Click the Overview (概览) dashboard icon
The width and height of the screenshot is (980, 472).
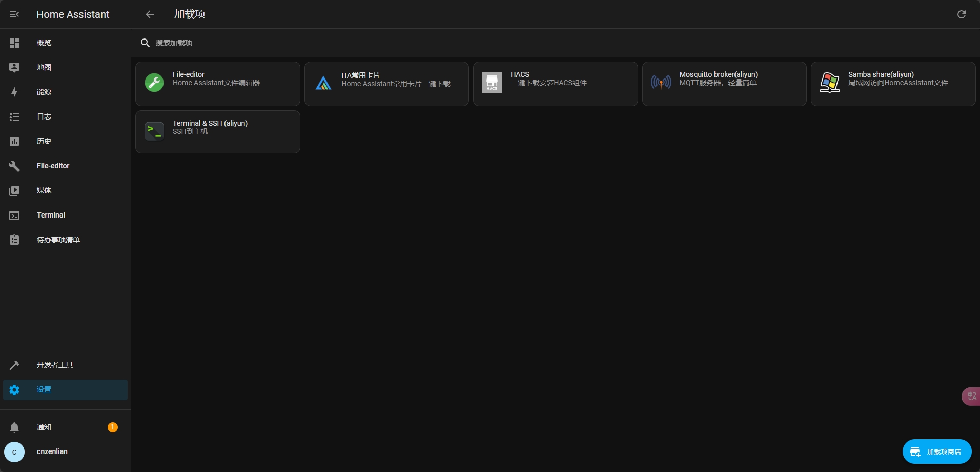click(14, 43)
